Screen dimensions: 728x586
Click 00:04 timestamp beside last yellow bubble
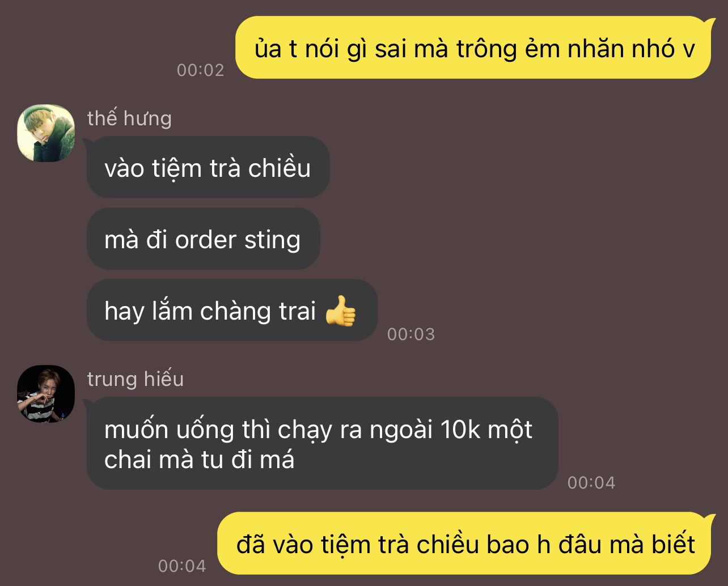(182, 566)
